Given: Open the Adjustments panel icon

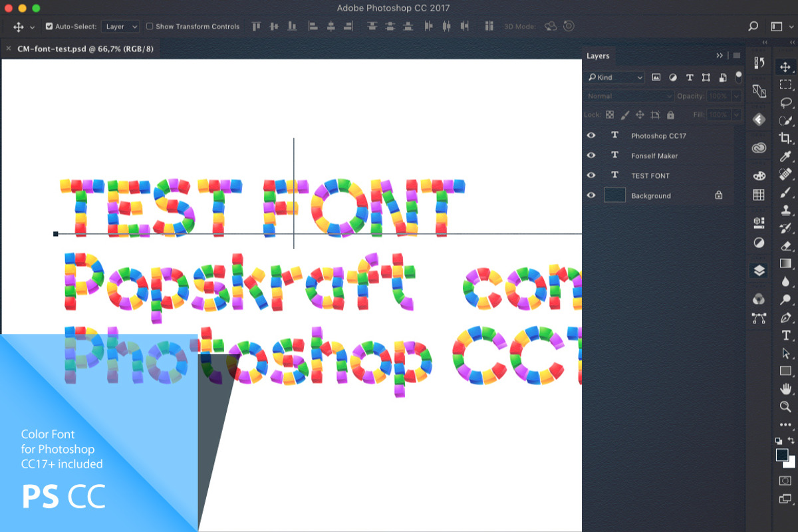Looking at the screenshot, I should click(x=759, y=243).
